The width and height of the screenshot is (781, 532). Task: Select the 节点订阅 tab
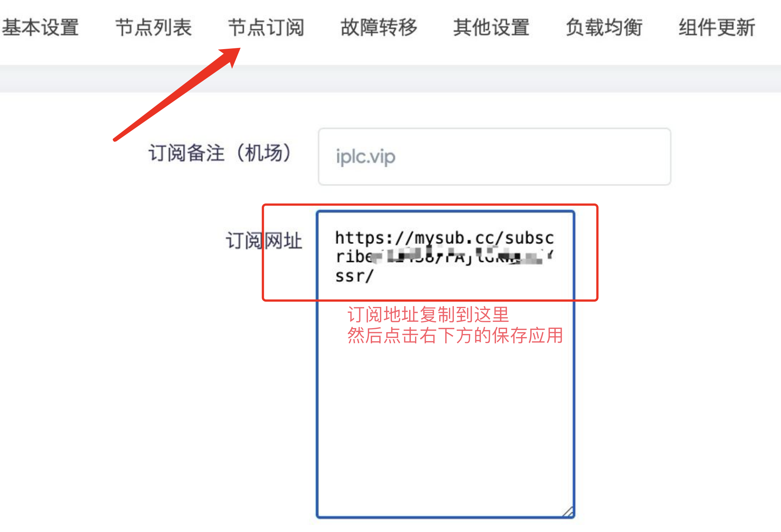coord(266,28)
